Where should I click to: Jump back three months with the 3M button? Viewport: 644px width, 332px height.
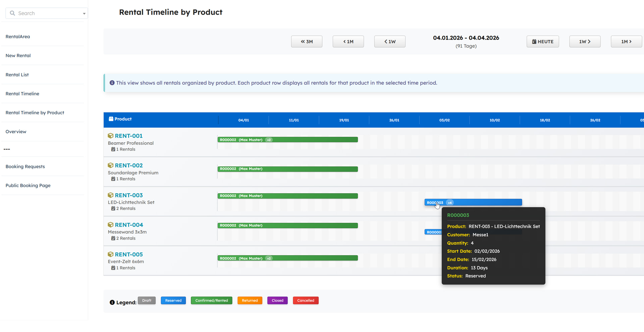pos(307,42)
